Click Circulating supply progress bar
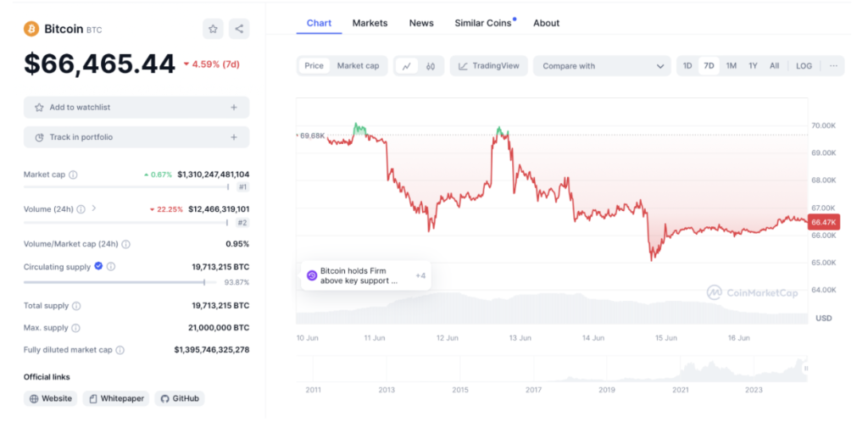 120,282
